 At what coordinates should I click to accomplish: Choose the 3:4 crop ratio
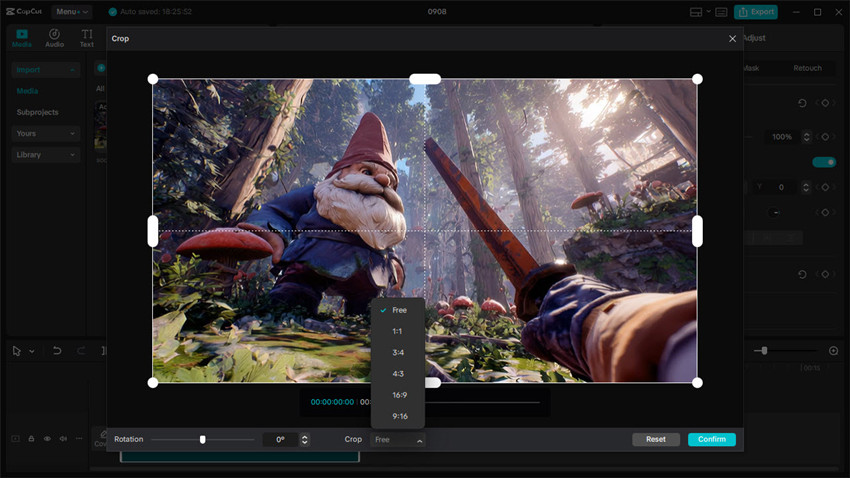397,352
